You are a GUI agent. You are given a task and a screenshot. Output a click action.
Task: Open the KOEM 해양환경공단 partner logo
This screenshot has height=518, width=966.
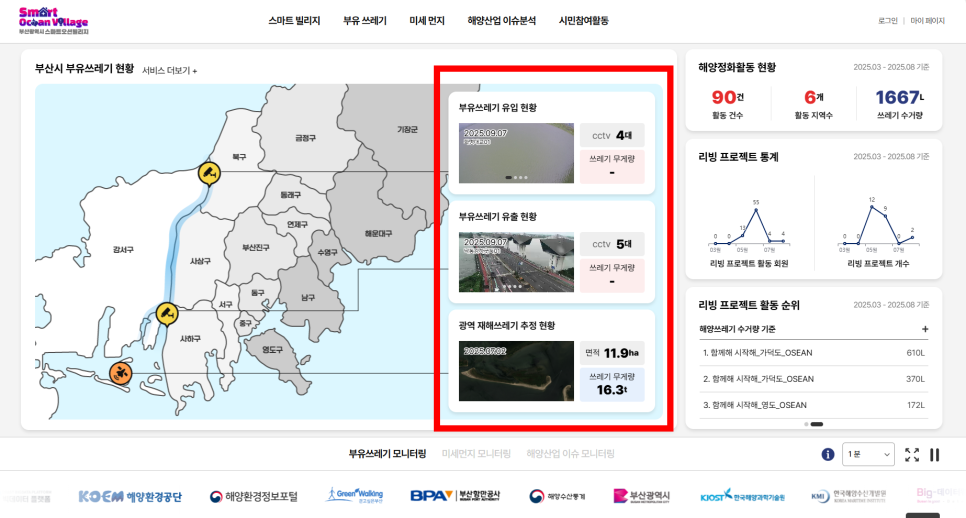[x=130, y=496]
